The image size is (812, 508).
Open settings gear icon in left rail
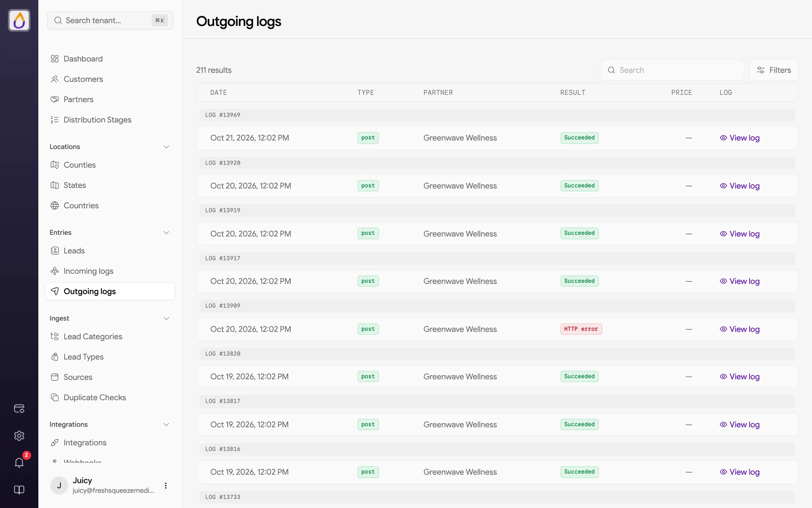(x=19, y=436)
